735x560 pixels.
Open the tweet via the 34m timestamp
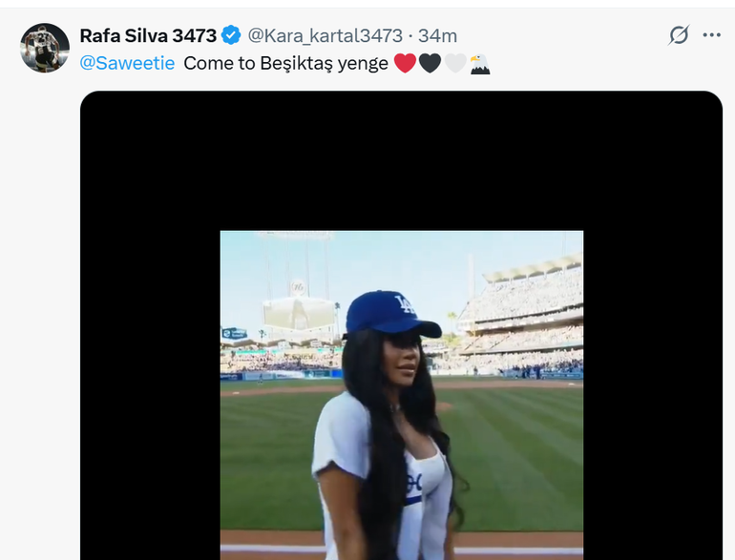[438, 35]
